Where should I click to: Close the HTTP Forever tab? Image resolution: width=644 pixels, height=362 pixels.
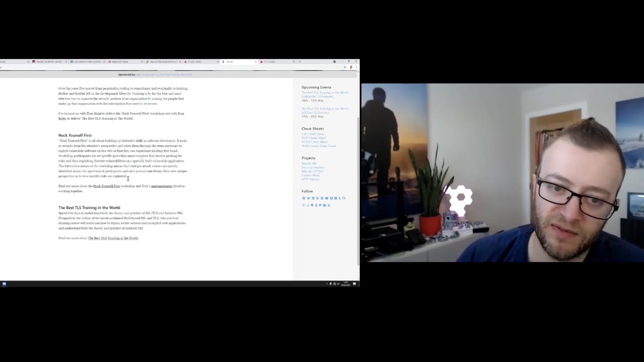click(x=293, y=62)
